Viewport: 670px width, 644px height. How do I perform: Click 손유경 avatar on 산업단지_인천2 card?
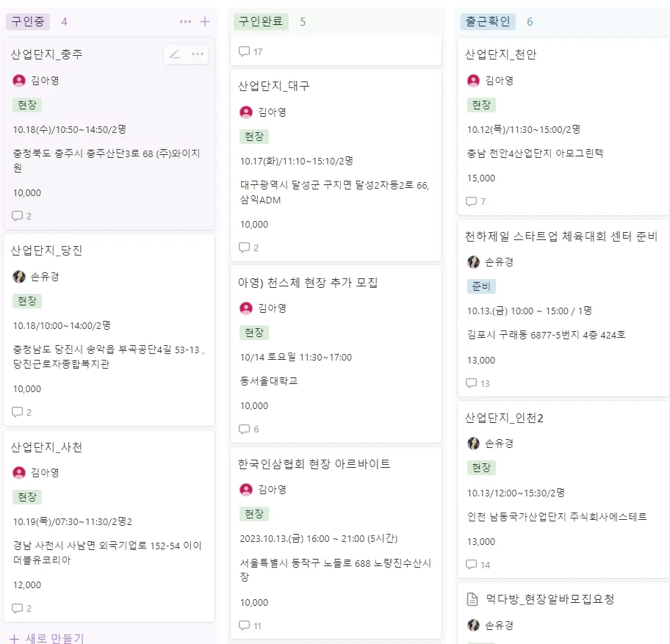pyautogui.click(x=473, y=444)
